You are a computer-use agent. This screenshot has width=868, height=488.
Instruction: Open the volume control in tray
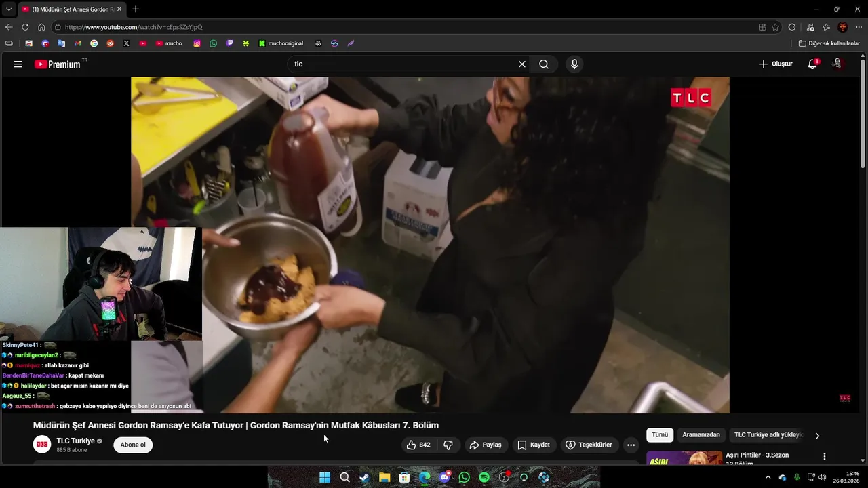[822, 477]
